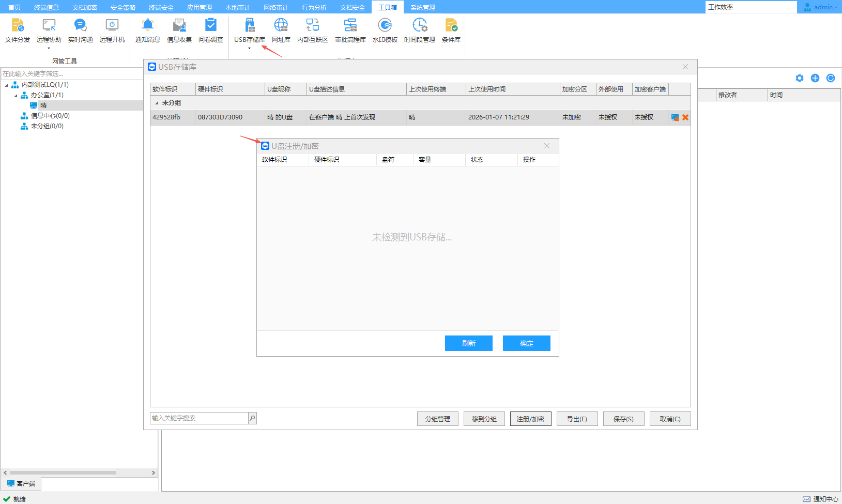Click the USB keyword search field

(x=199, y=418)
